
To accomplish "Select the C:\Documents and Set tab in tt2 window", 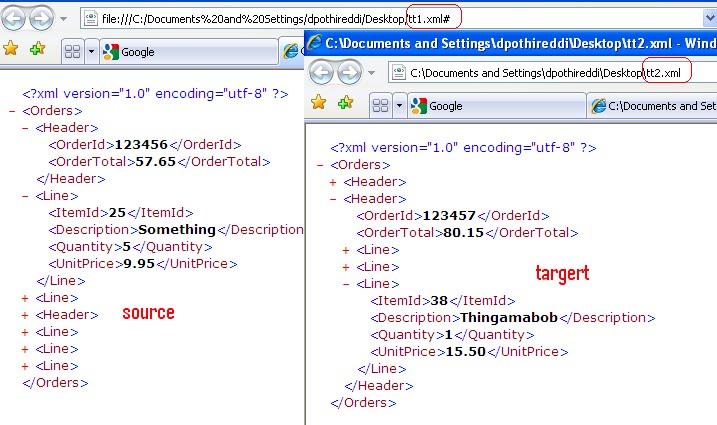I will click(653, 106).
